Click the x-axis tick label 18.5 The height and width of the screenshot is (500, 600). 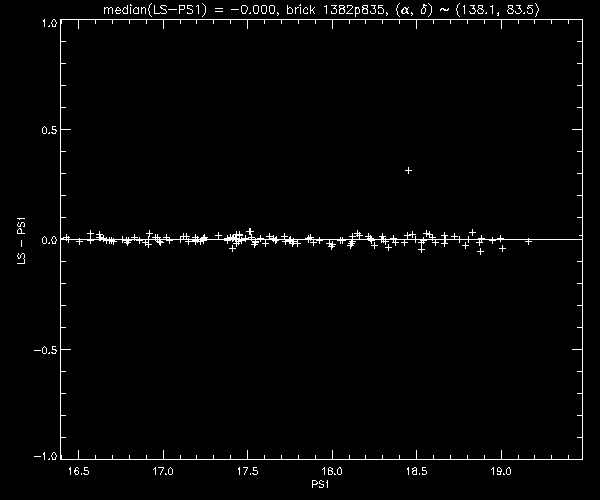(x=416, y=471)
